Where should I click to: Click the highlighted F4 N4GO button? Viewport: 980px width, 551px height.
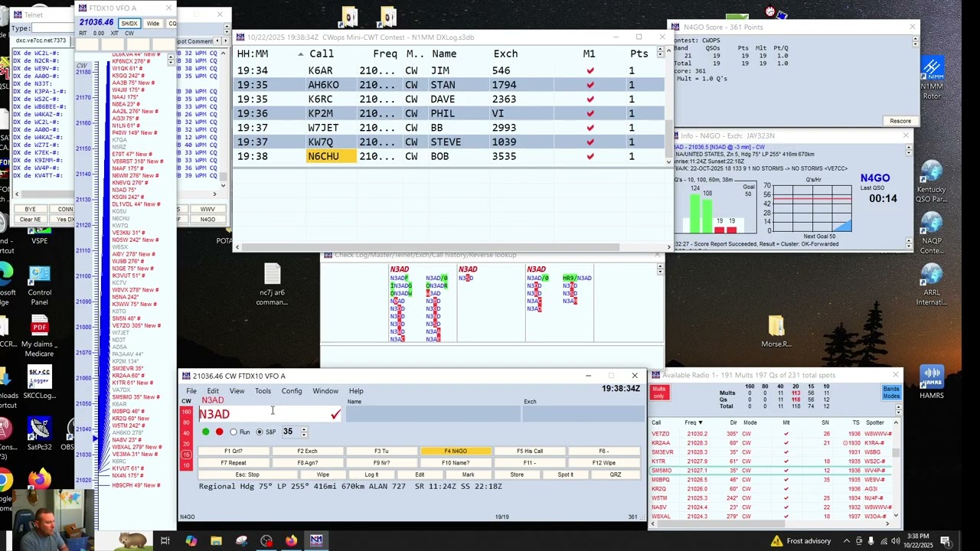pyautogui.click(x=456, y=452)
